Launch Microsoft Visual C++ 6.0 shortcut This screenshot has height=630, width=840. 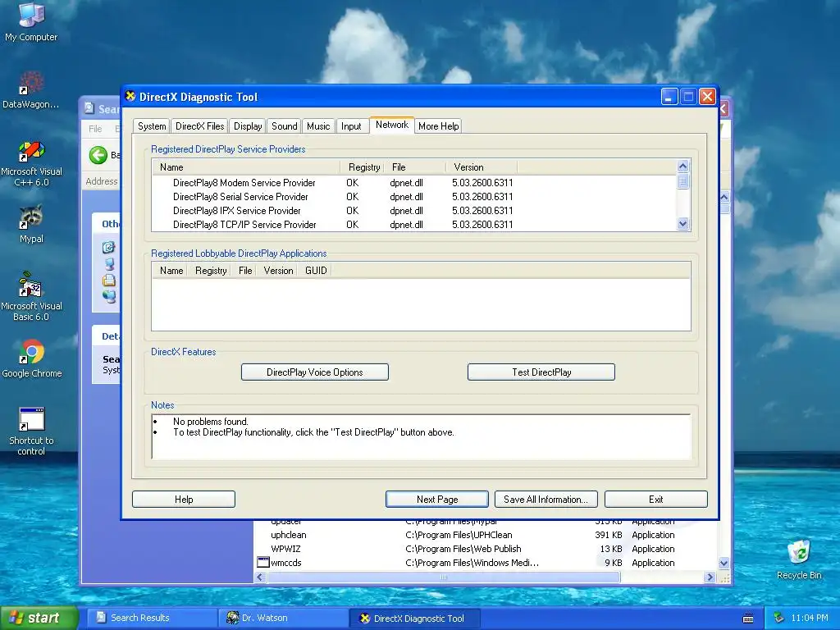31,163
